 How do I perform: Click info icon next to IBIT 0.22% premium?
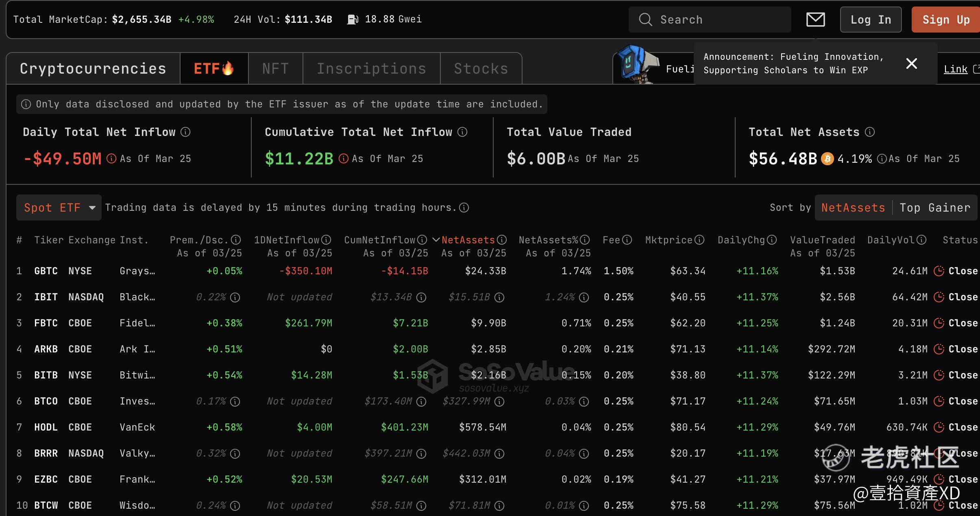[235, 297]
